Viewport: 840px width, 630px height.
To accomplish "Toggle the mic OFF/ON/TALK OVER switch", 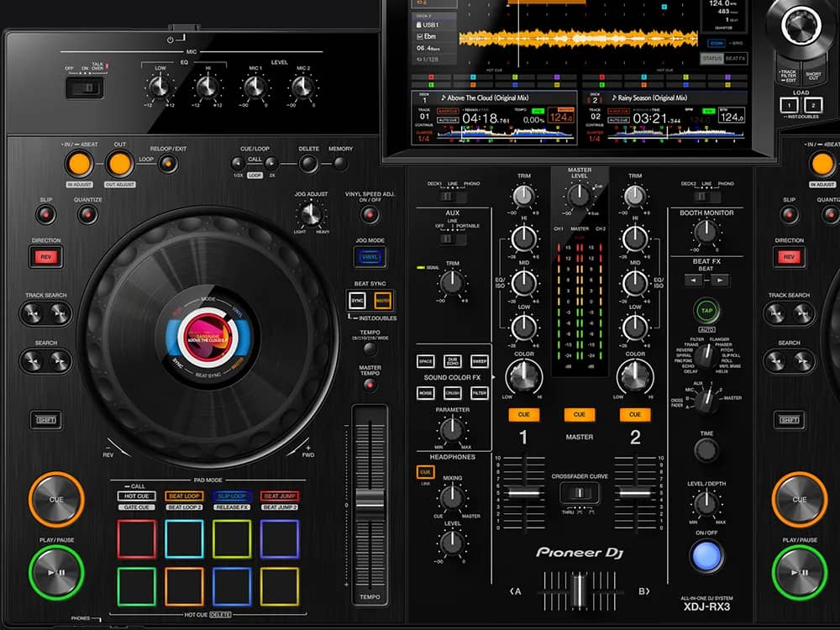I will point(85,88).
